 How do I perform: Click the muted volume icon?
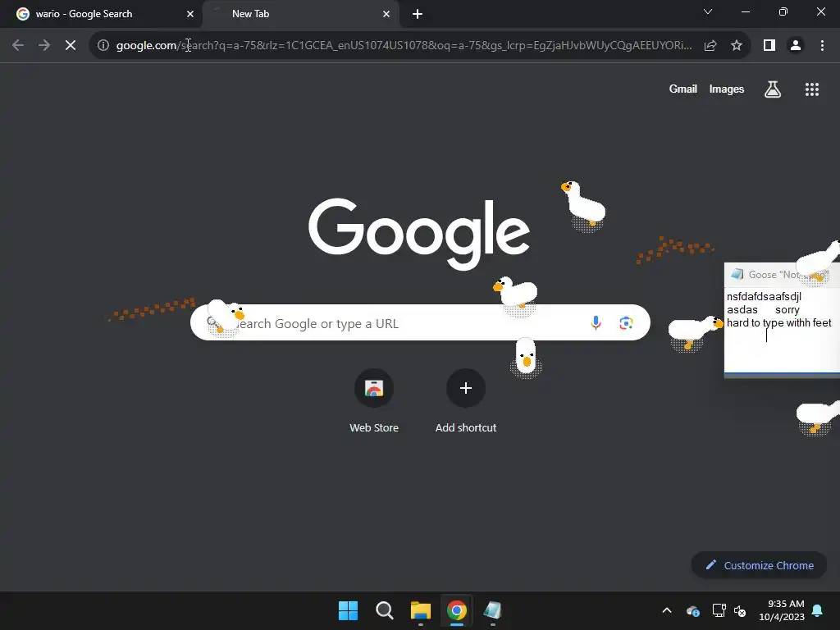coord(740,610)
